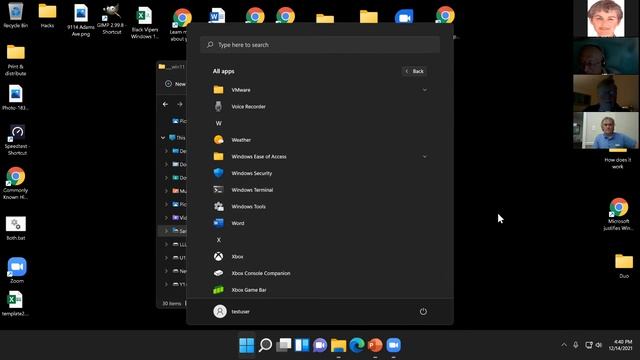Switch to PowerPoint on taskbar

375,345
